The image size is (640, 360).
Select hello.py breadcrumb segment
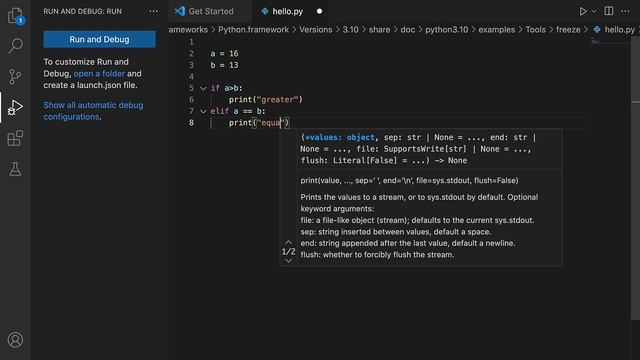614,30
